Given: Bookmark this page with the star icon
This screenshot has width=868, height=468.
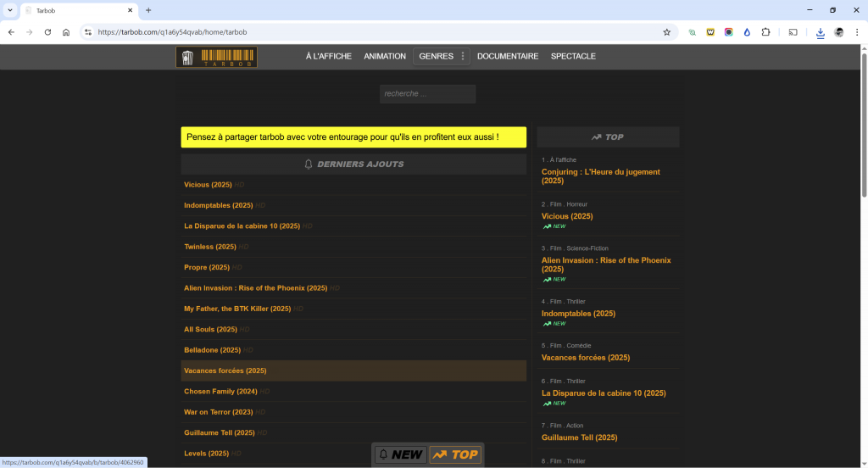Looking at the screenshot, I should coord(666,32).
